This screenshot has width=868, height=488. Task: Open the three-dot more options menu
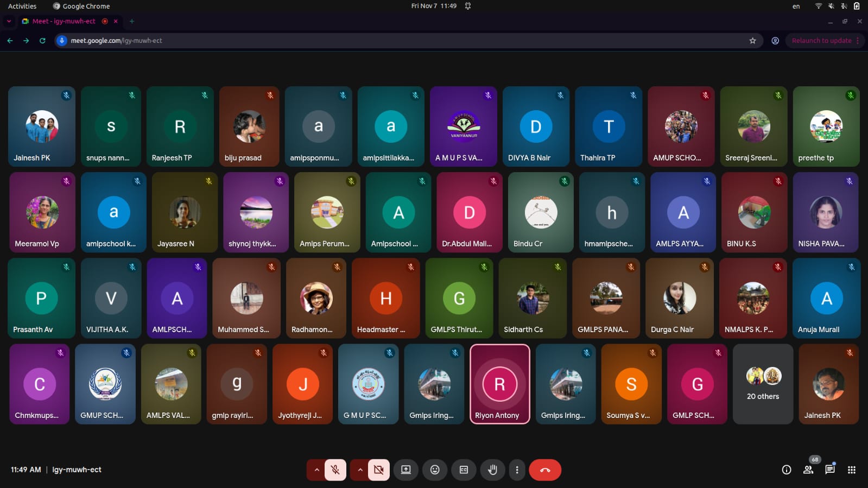point(517,470)
